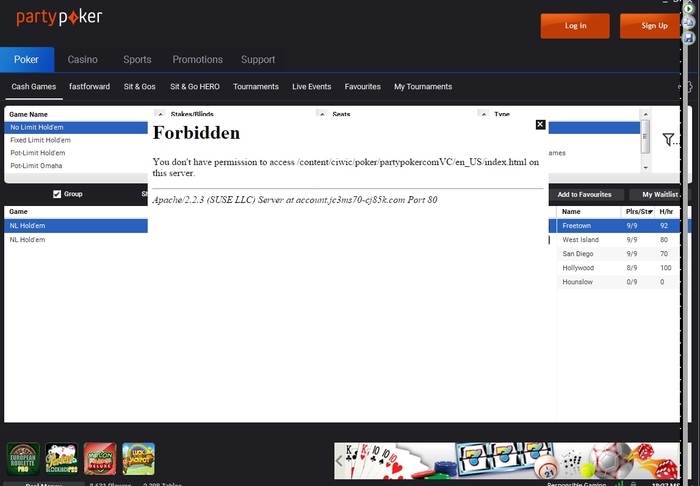Show the Favourites sub-tab
This screenshot has height=486, width=700.
pos(362,87)
